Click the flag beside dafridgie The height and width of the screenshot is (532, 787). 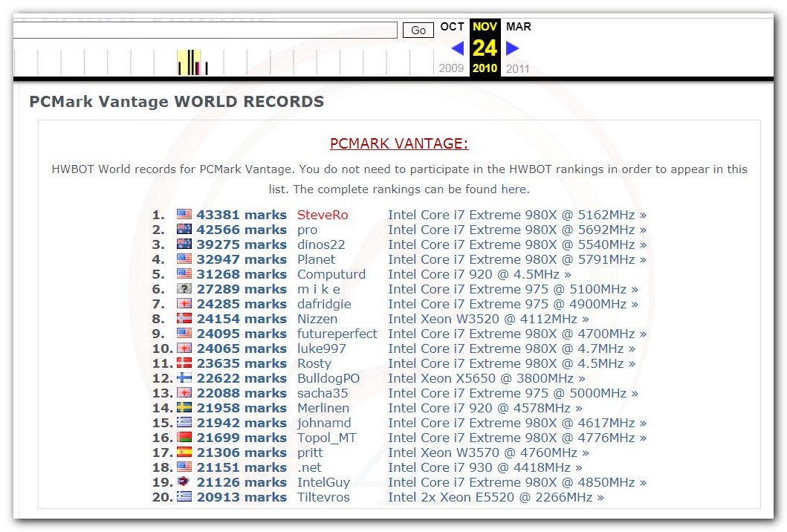click(184, 304)
